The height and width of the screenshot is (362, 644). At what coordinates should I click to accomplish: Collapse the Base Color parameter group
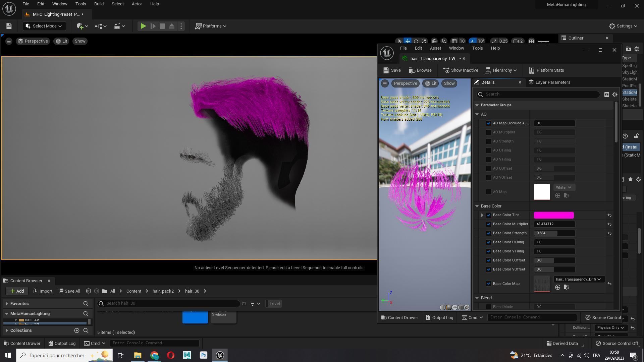477,206
